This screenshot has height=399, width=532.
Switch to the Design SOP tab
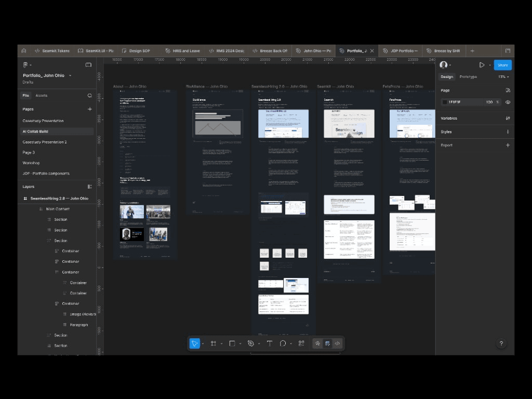click(x=136, y=51)
